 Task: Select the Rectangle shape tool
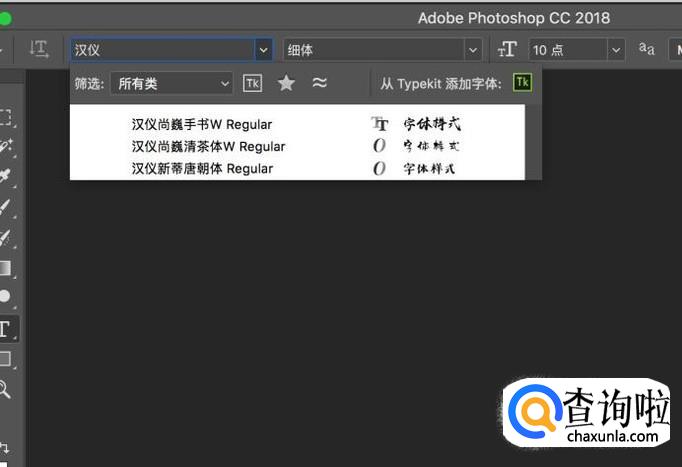tap(5, 359)
